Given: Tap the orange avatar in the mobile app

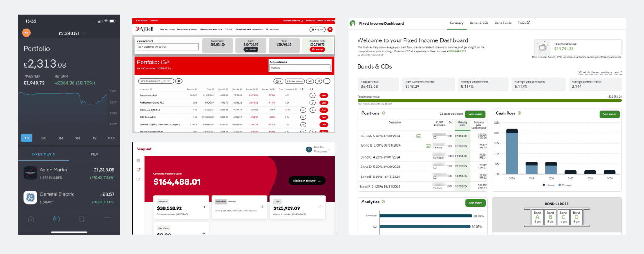Looking at the screenshot, I should pos(26,32).
